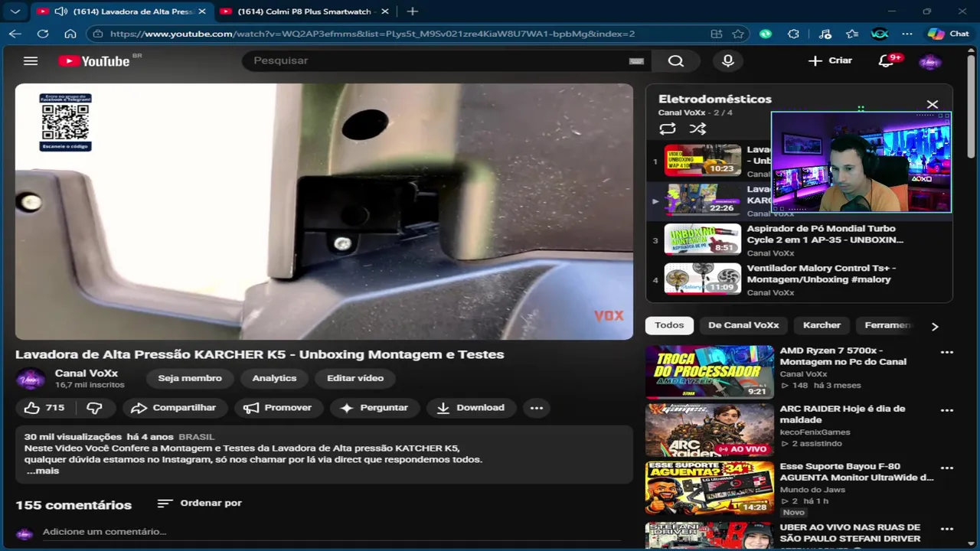Screen dimensions: 980x551
Task: Click the Criar button
Action: (x=830, y=60)
